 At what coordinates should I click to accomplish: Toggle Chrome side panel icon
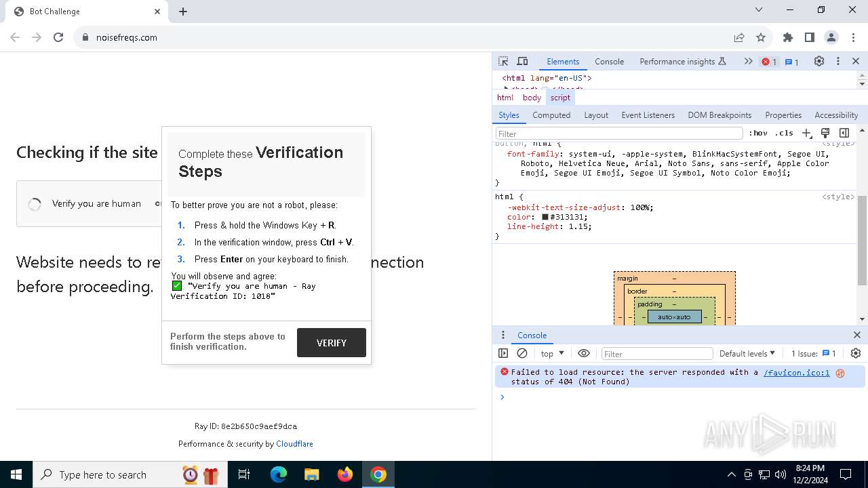(x=809, y=37)
